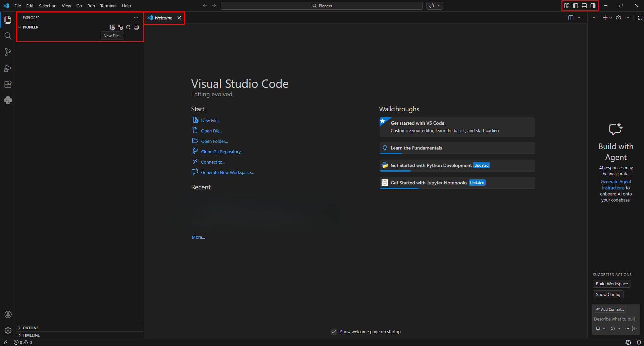Open Learn the Fundamentals walkthrough

tap(457, 148)
